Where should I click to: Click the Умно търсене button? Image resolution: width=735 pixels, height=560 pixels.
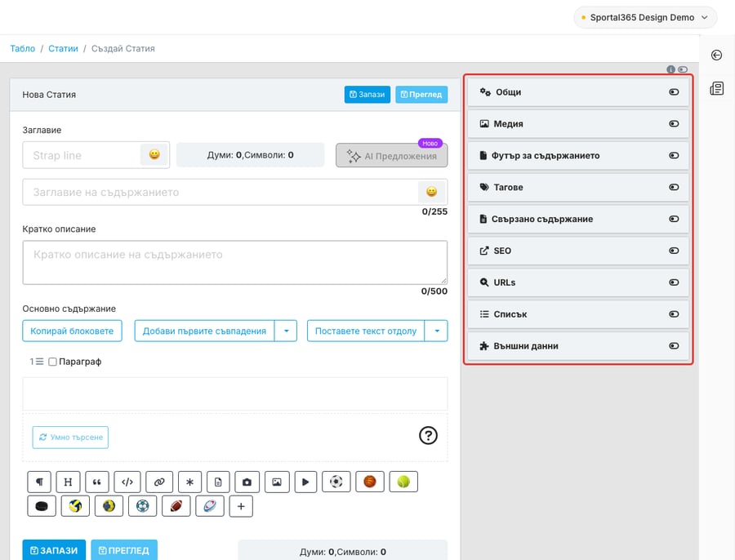[70, 438]
